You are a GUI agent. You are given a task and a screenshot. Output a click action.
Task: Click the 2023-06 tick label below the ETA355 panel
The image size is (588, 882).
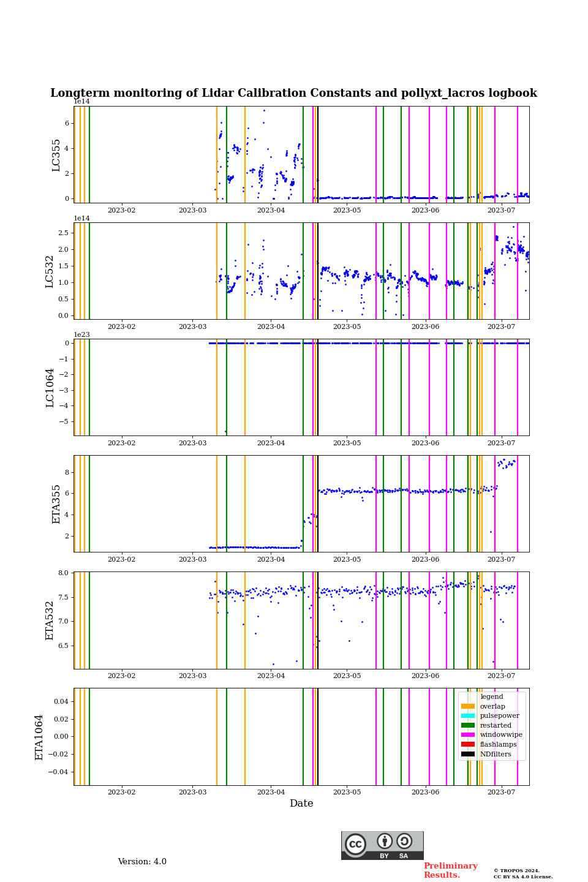click(425, 559)
